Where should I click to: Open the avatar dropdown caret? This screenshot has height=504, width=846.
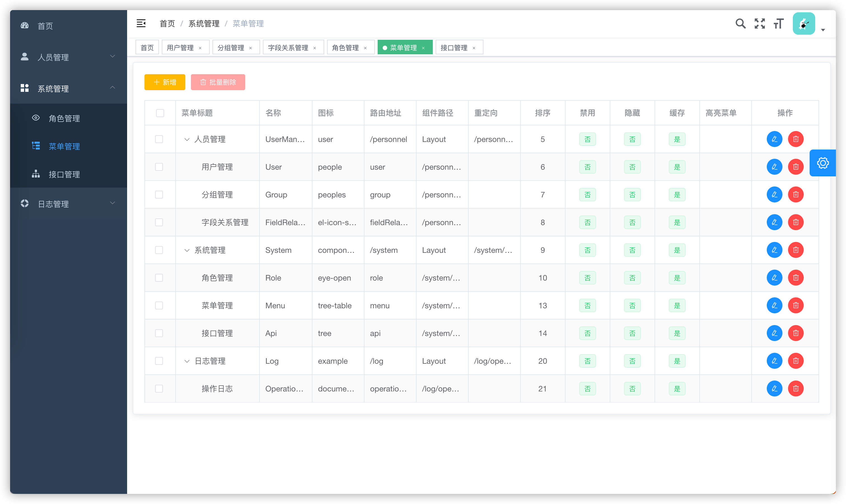pos(822,30)
